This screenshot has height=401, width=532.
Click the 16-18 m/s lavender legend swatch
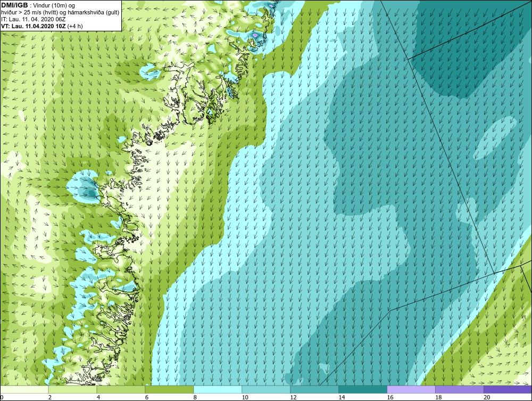click(x=411, y=389)
